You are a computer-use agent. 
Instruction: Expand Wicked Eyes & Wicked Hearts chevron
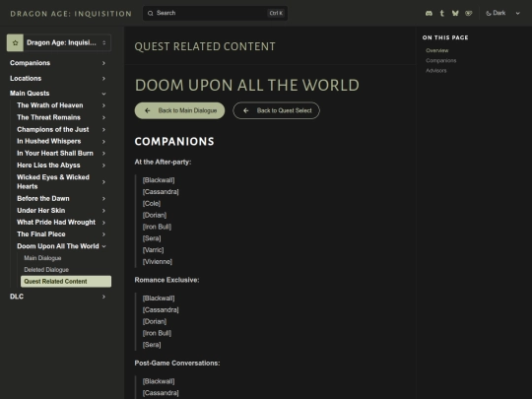click(x=103, y=182)
